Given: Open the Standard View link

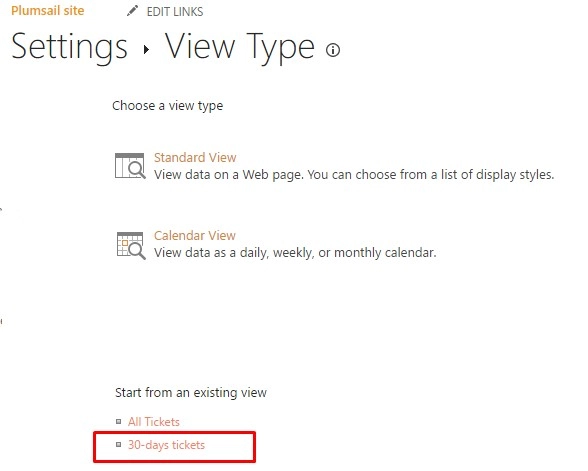Looking at the screenshot, I should pyautogui.click(x=195, y=158).
